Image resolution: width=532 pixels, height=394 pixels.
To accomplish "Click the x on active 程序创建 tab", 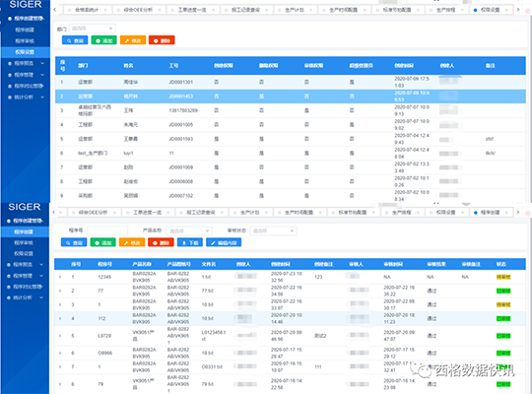I will (x=506, y=213).
